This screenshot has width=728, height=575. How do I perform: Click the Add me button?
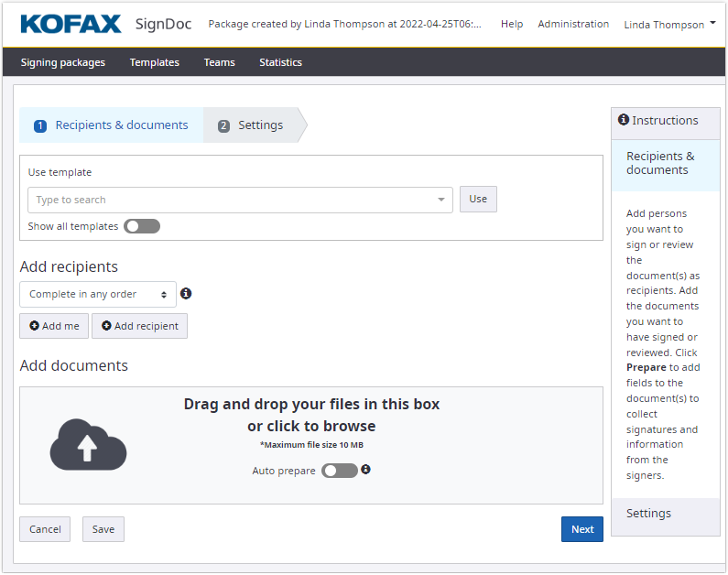[x=54, y=326]
